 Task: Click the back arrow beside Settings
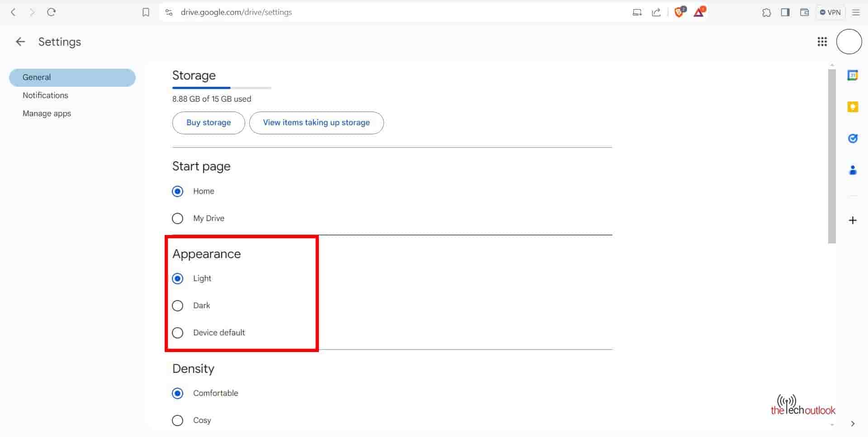tap(20, 42)
